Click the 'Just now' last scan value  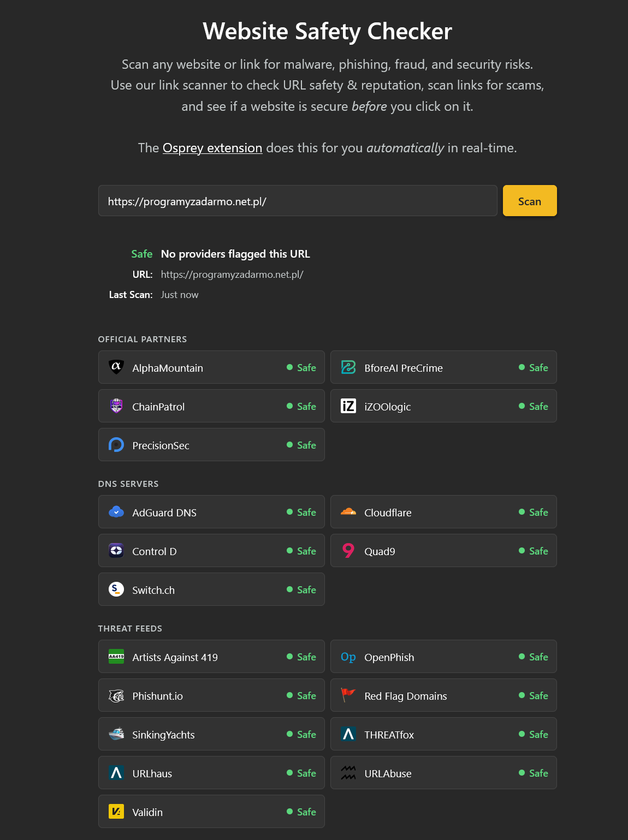pos(180,295)
